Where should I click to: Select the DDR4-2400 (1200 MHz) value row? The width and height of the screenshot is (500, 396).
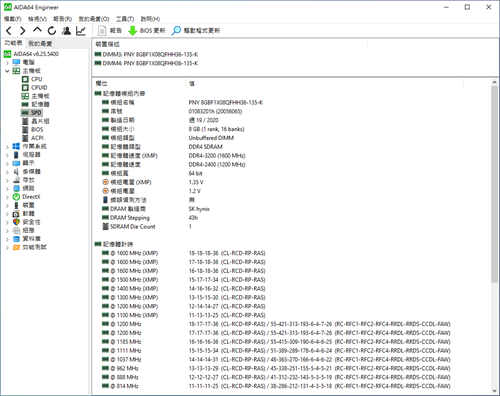pos(217,165)
